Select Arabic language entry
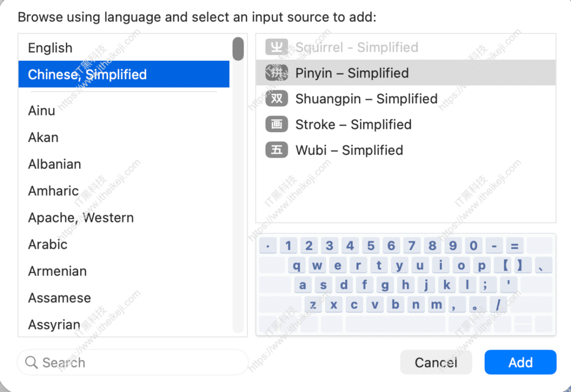The width and height of the screenshot is (571, 392). pyautogui.click(x=48, y=244)
